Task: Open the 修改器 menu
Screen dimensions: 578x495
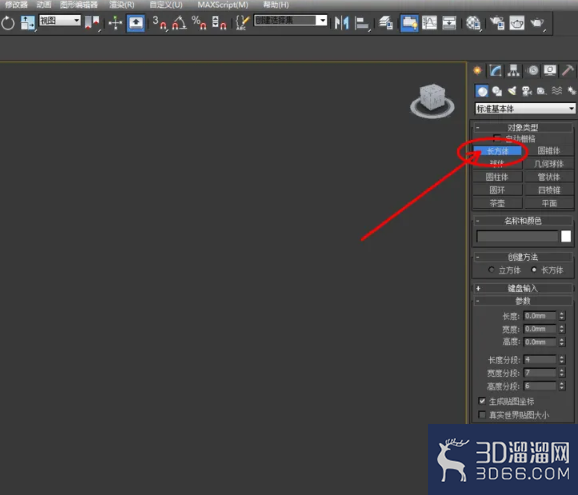Action: [x=16, y=5]
